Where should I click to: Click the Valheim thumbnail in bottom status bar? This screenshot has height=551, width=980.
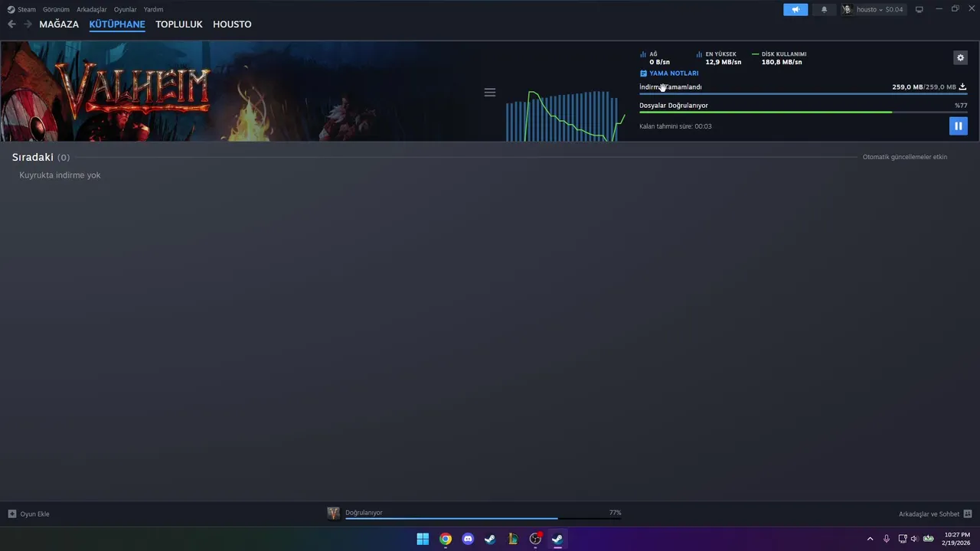pos(333,514)
